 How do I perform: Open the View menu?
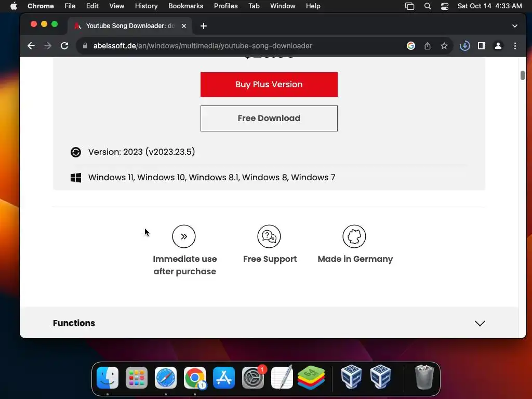(117, 6)
